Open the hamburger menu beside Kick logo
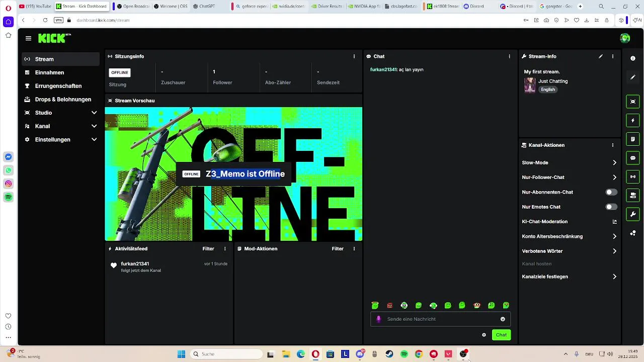Screen dimensions: 644x362 tap(28, 38)
